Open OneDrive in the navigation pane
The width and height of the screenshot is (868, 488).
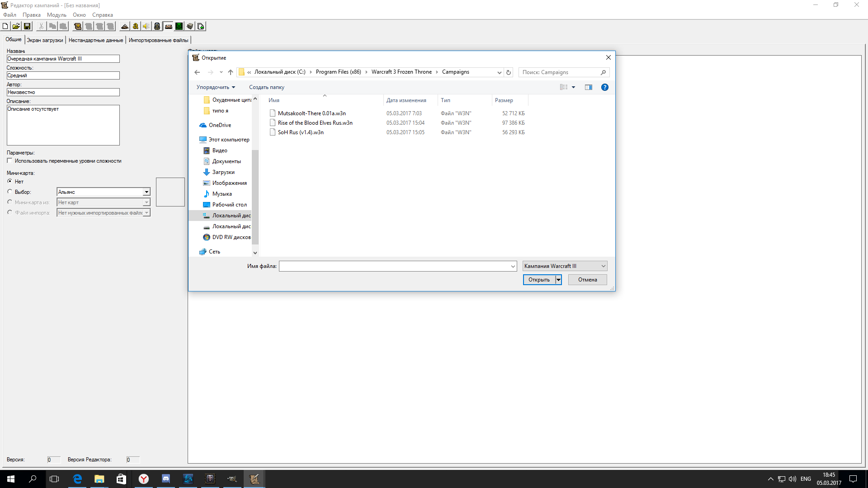pyautogui.click(x=220, y=125)
